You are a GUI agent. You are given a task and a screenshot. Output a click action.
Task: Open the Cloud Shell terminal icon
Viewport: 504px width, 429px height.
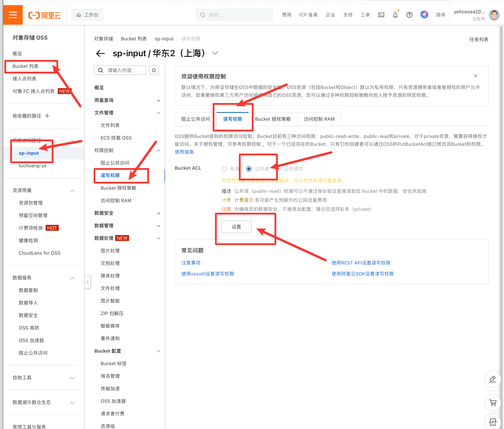(381, 15)
